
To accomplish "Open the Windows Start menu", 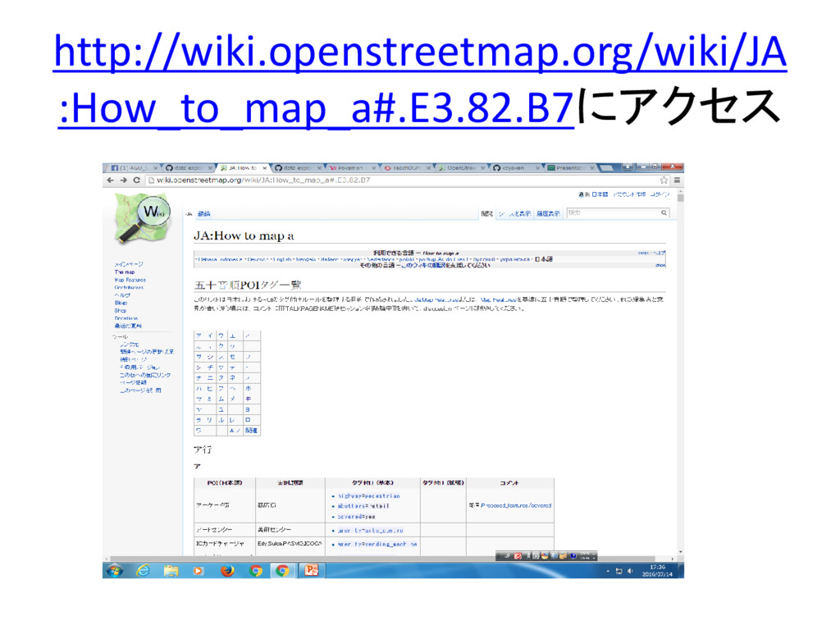I will pyautogui.click(x=114, y=571).
